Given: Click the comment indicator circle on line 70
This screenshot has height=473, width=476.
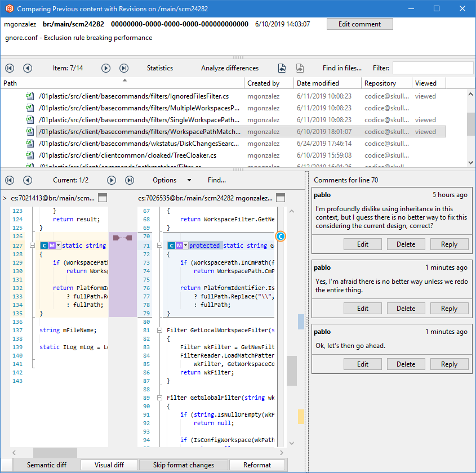Looking at the screenshot, I should (281, 236).
